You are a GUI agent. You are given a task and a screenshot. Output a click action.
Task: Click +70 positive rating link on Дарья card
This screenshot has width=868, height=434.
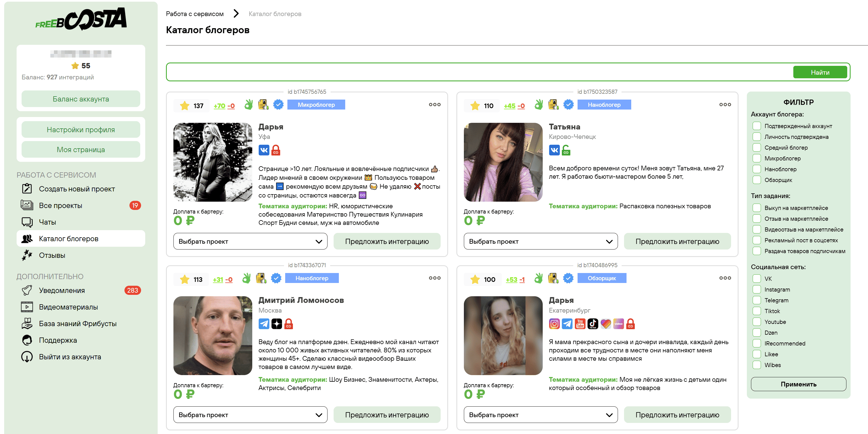pos(219,106)
